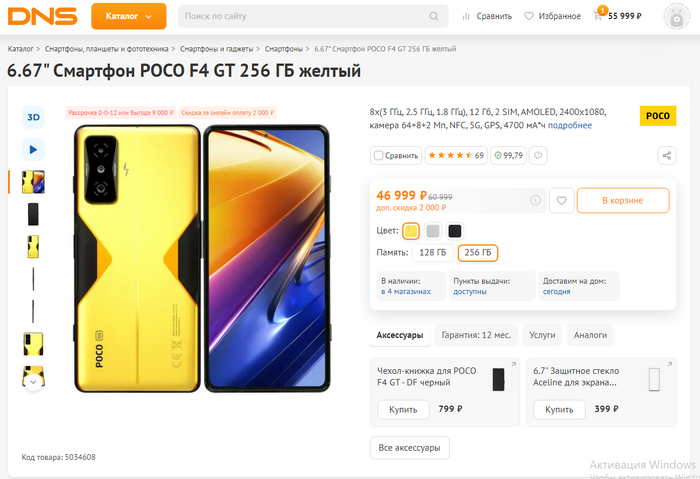This screenshot has height=479, width=700.
Task: Select 128 ГБ memory option
Action: coord(433,253)
